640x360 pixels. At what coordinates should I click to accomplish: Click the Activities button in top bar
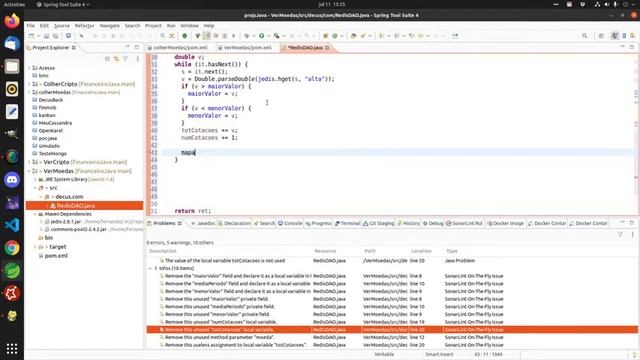tap(14, 4)
